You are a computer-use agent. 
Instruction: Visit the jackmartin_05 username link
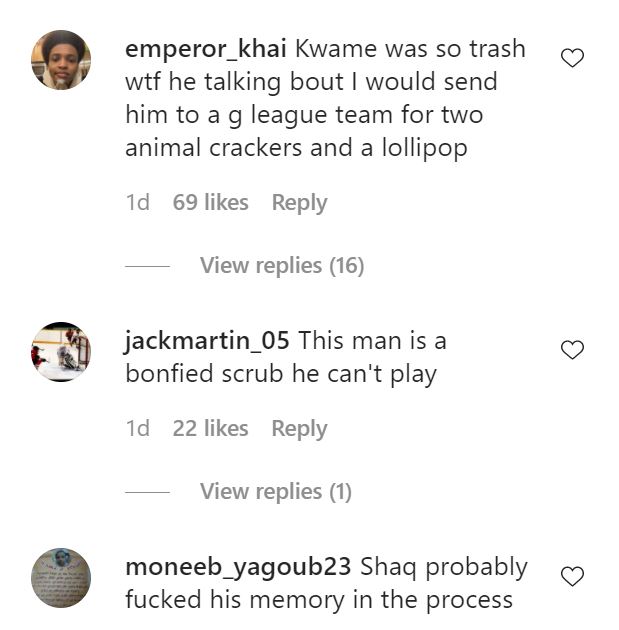[207, 340]
